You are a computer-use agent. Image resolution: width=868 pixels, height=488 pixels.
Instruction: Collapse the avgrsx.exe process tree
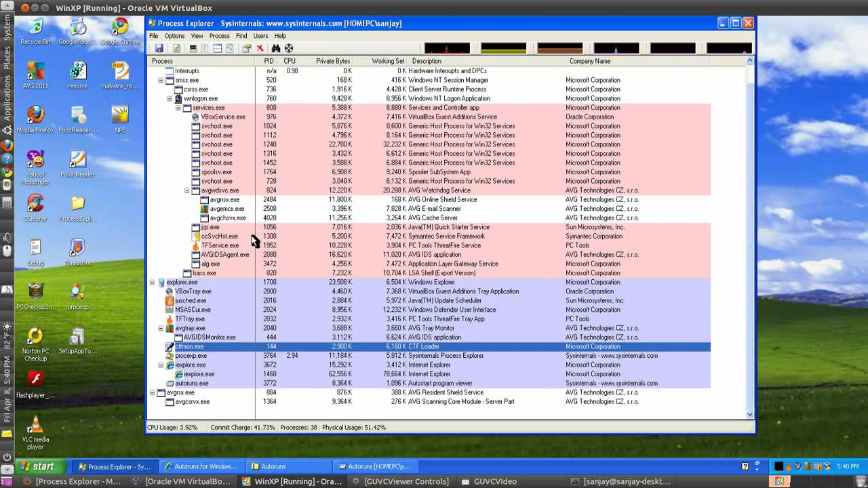pyautogui.click(x=152, y=392)
